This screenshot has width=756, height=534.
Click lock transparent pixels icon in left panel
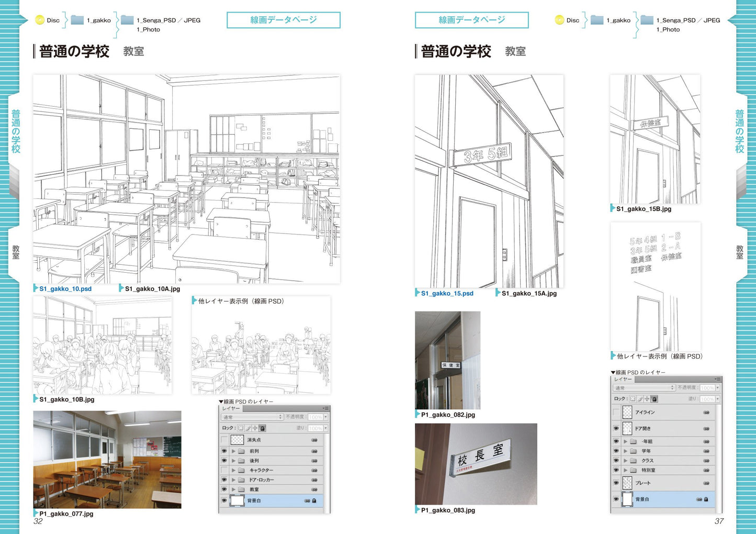(241, 428)
